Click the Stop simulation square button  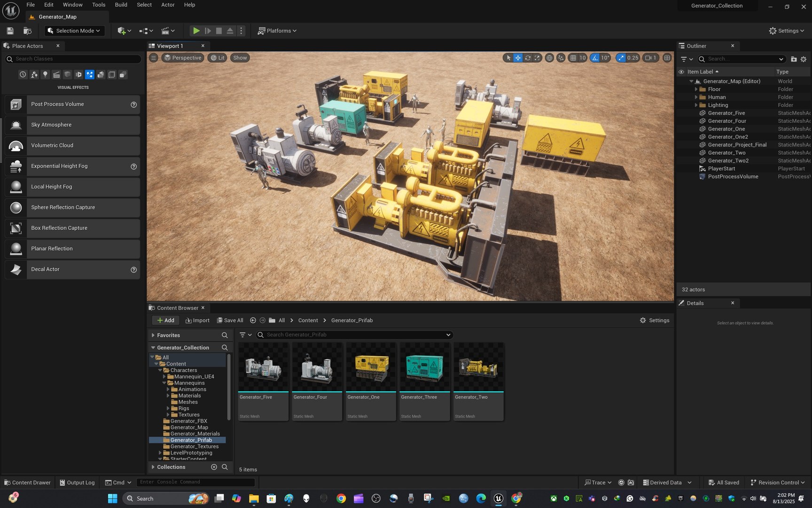(219, 31)
